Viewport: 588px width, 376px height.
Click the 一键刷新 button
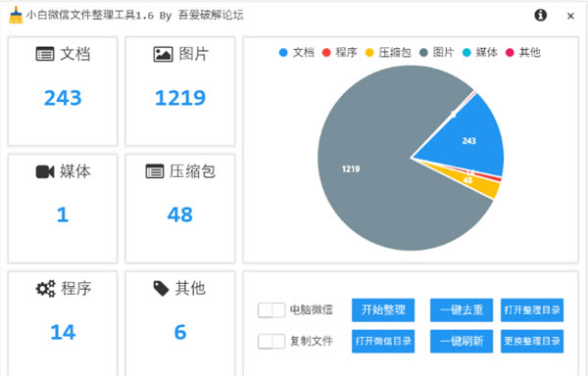pyautogui.click(x=462, y=341)
